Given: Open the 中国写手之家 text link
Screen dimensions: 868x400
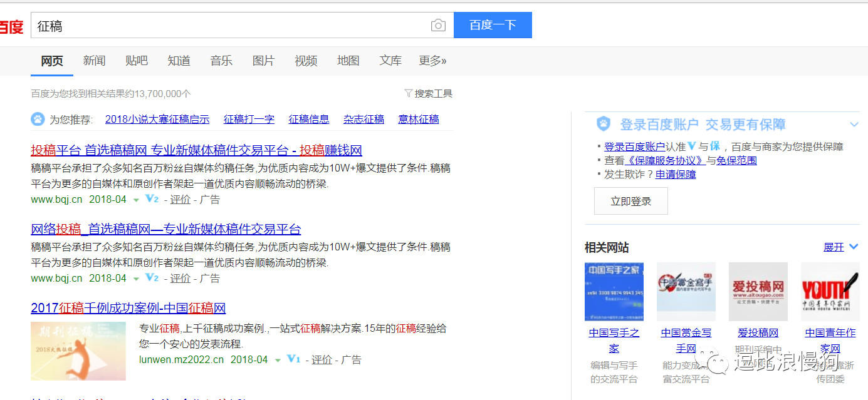Looking at the screenshot, I should pos(614,341).
